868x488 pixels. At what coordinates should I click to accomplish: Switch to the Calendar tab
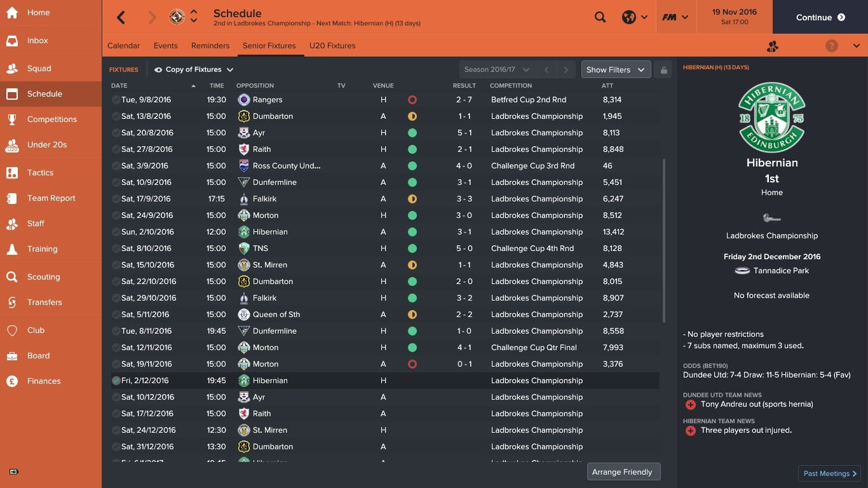coord(123,46)
